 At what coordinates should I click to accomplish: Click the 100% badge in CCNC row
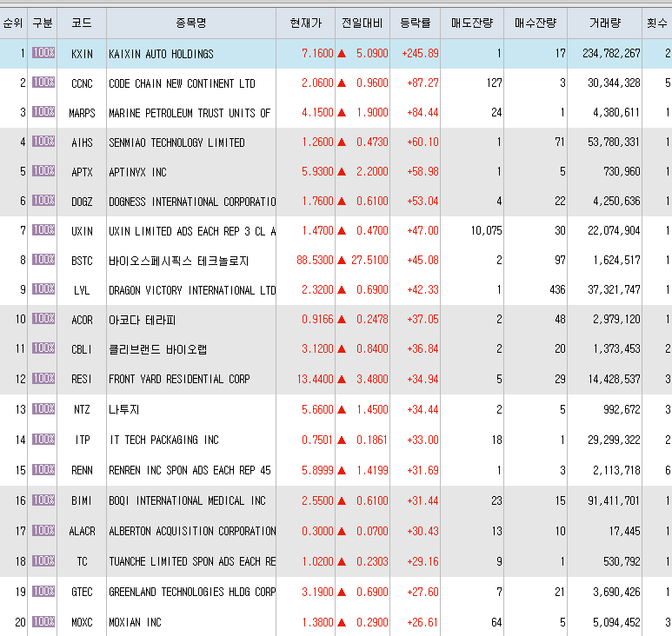tap(43, 83)
